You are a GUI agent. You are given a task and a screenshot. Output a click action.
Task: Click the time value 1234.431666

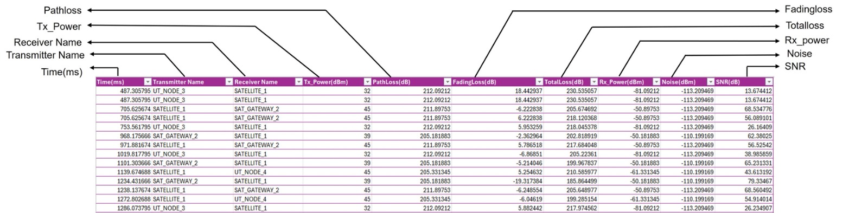[x=134, y=181]
